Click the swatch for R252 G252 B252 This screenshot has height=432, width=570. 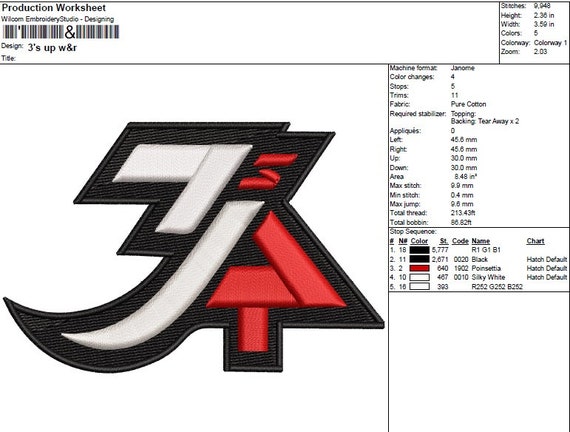tap(419, 287)
